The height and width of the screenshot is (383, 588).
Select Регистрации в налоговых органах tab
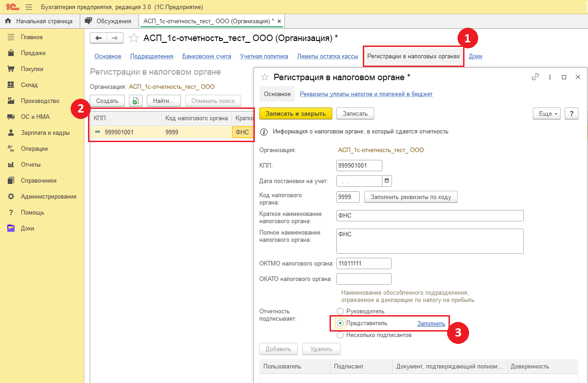coord(413,56)
